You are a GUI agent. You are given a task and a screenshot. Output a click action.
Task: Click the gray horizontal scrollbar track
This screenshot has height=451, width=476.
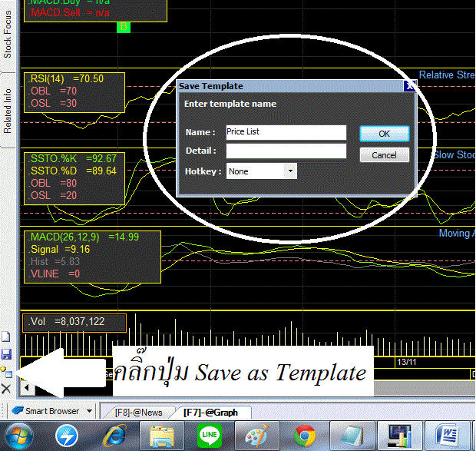[425, 388]
